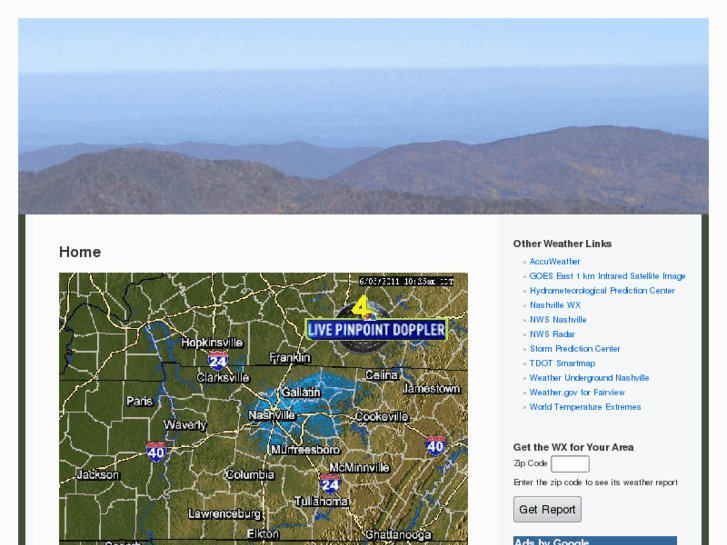727x545 pixels.
Task: Click the I-24 shield near Tullahoma
Action: [x=330, y=484]
